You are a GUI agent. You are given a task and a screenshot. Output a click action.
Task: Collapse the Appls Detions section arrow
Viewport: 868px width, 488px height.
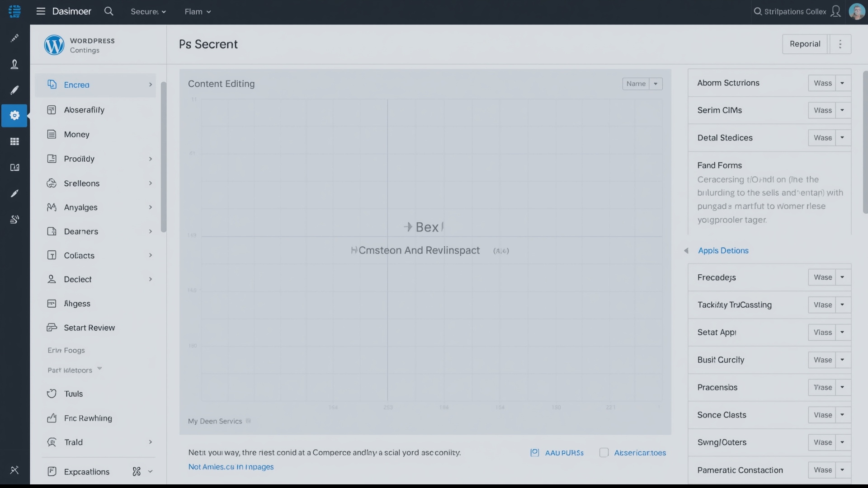click(686, 250)
